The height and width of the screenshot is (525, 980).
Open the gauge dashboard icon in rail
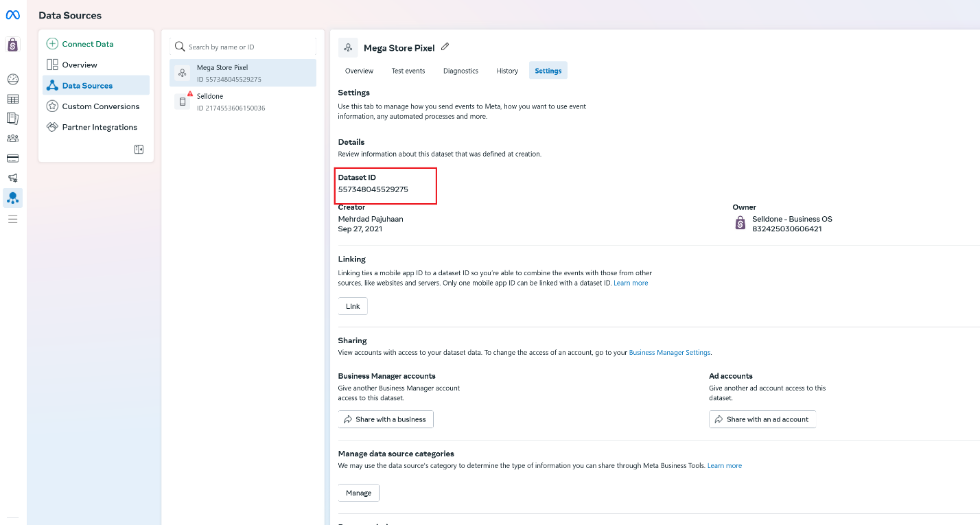13,80
